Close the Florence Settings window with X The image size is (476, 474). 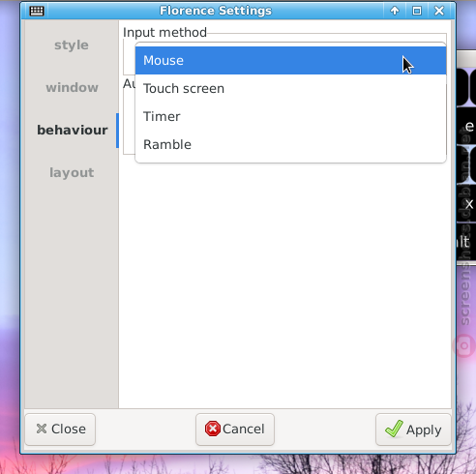(x=439, y=11)
